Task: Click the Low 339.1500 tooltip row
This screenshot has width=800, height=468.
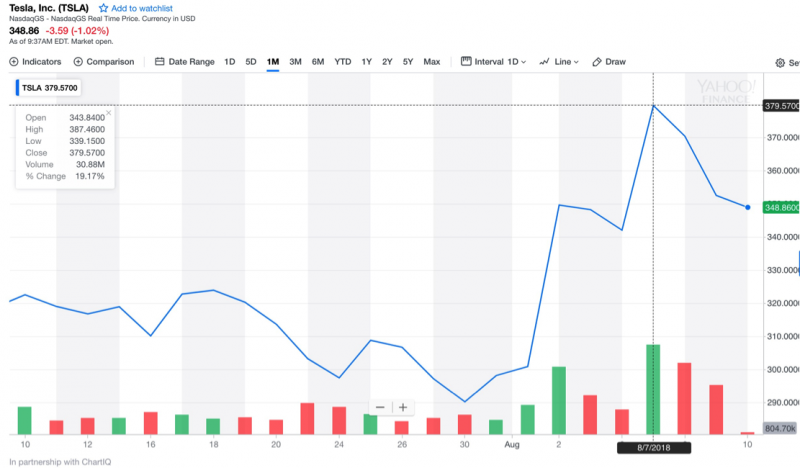Action: point(65,141)
